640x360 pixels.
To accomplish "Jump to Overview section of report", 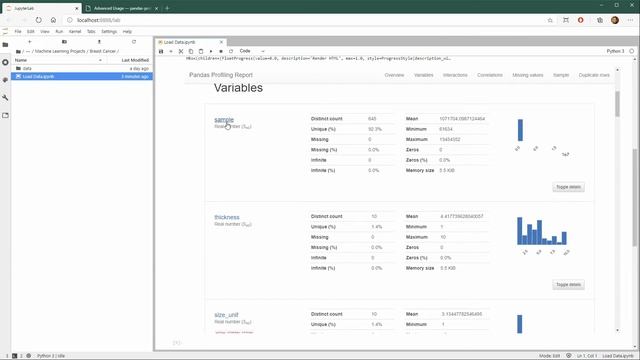I will [x=394, y=75].
